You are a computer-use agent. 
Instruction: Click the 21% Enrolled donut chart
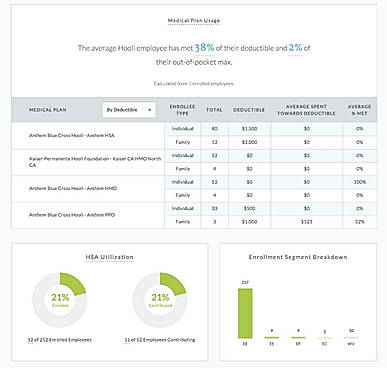(x=60, y=300)
